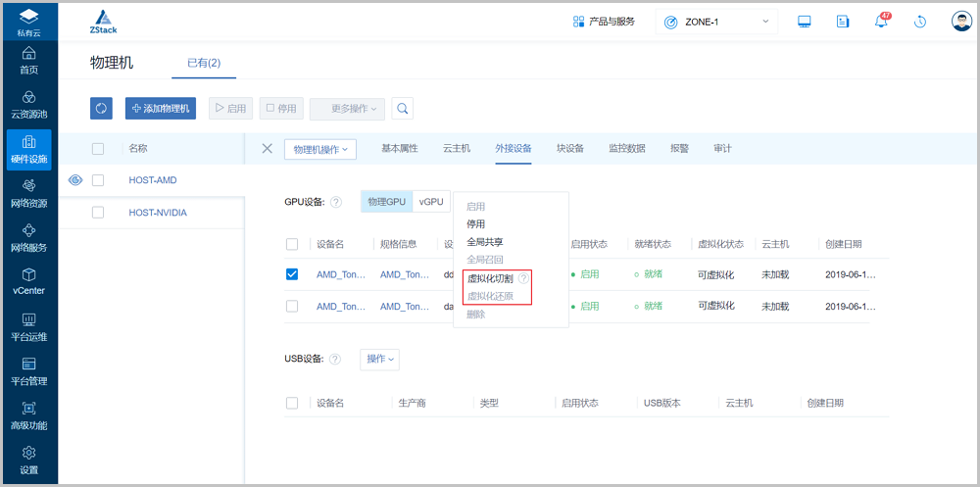Open the HOST-NVIDIA host link

pyautogui.click(x=158, y=213)
